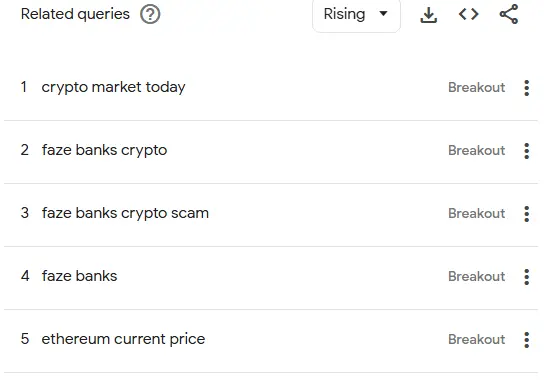
Task: Open options for ethereum current price
Action: (x=527, y=340)
